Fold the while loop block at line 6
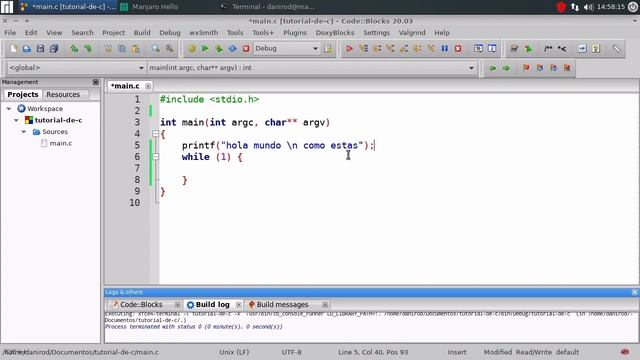This screenshot has width=640, height=360. (156, 157)
